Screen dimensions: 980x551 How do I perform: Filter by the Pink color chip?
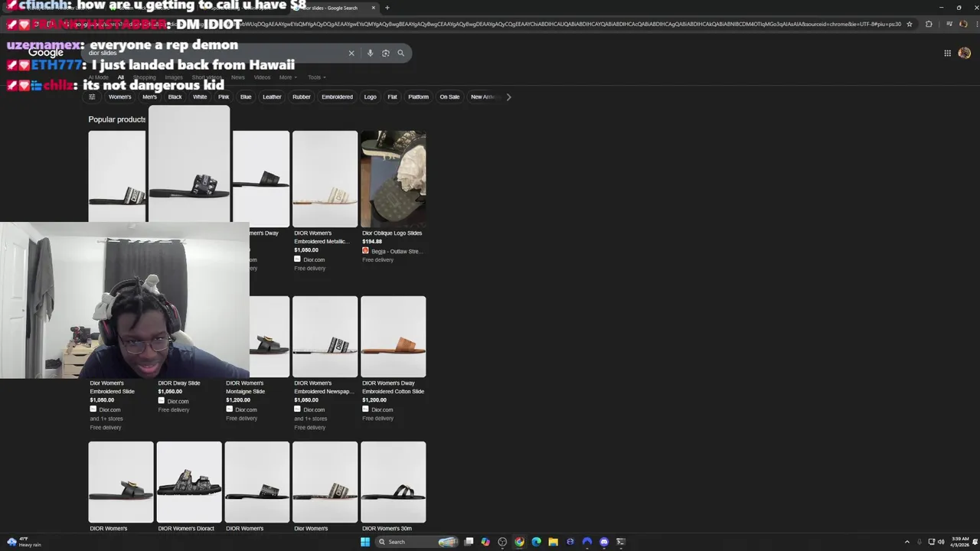tap(224, 97)
